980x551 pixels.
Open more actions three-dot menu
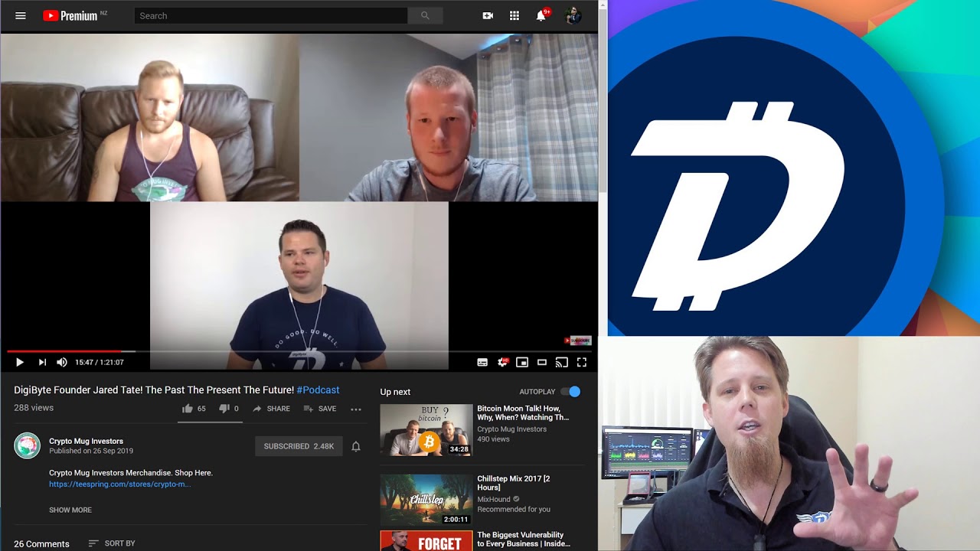pos(356,409)
